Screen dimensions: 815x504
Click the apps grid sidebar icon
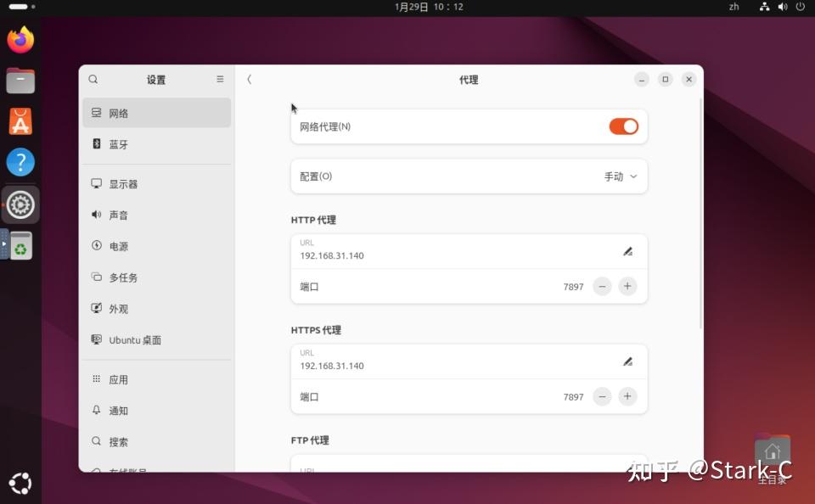coord(96,378)
